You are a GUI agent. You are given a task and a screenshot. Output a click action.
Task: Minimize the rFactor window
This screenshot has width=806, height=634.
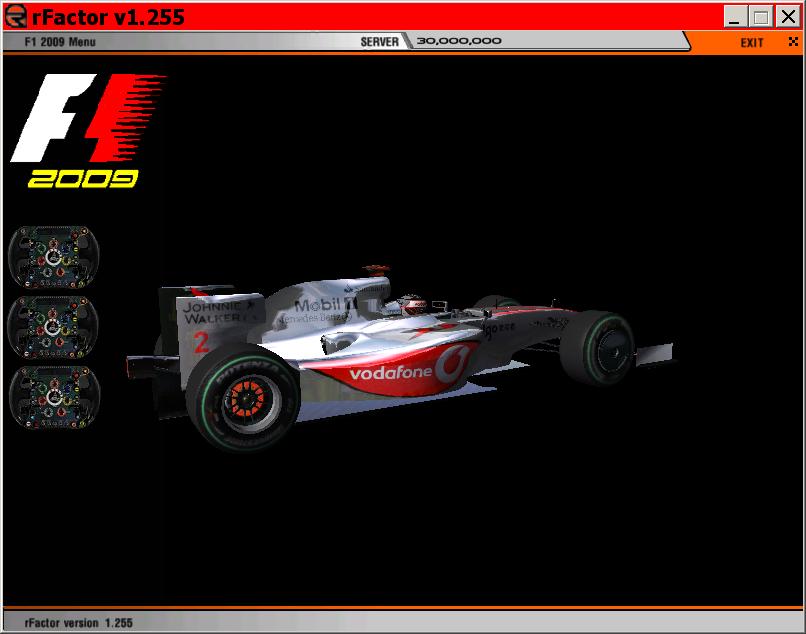tap(735, 16)
